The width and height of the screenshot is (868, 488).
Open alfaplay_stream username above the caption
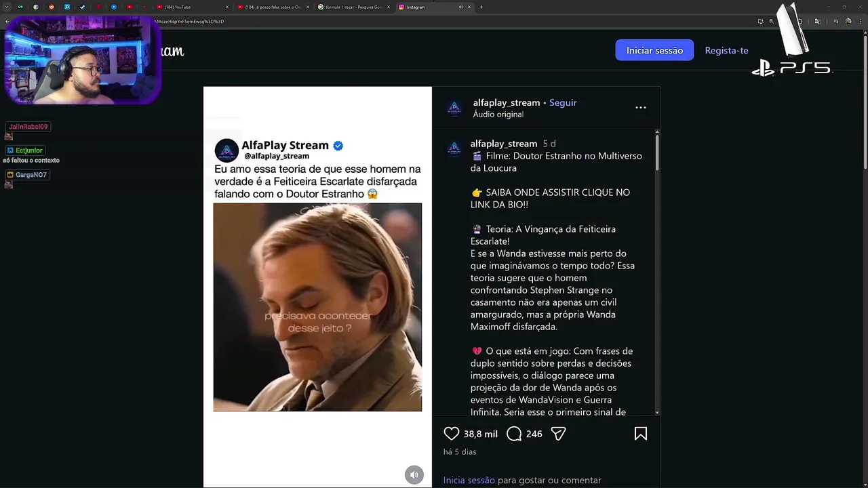(504, 144)
